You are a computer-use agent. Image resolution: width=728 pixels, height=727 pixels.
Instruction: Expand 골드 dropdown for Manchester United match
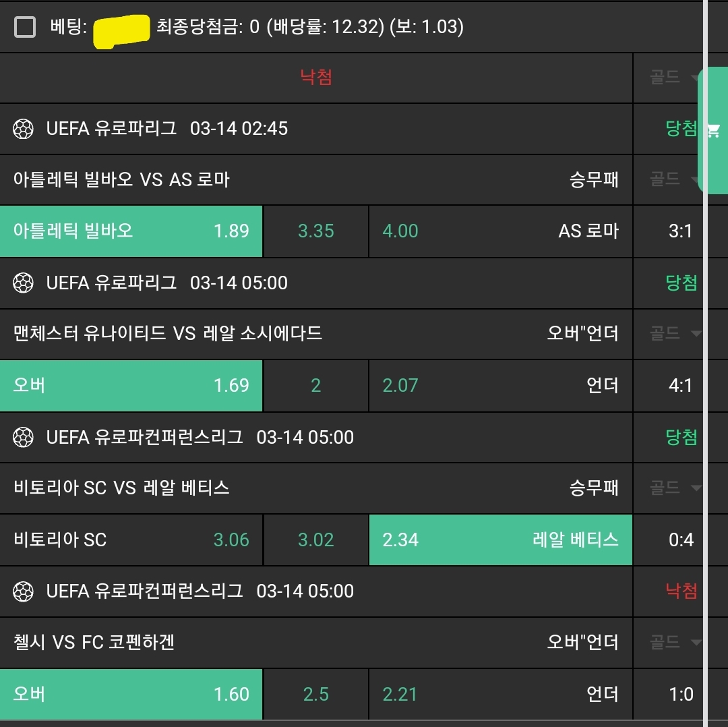point(674,334)
